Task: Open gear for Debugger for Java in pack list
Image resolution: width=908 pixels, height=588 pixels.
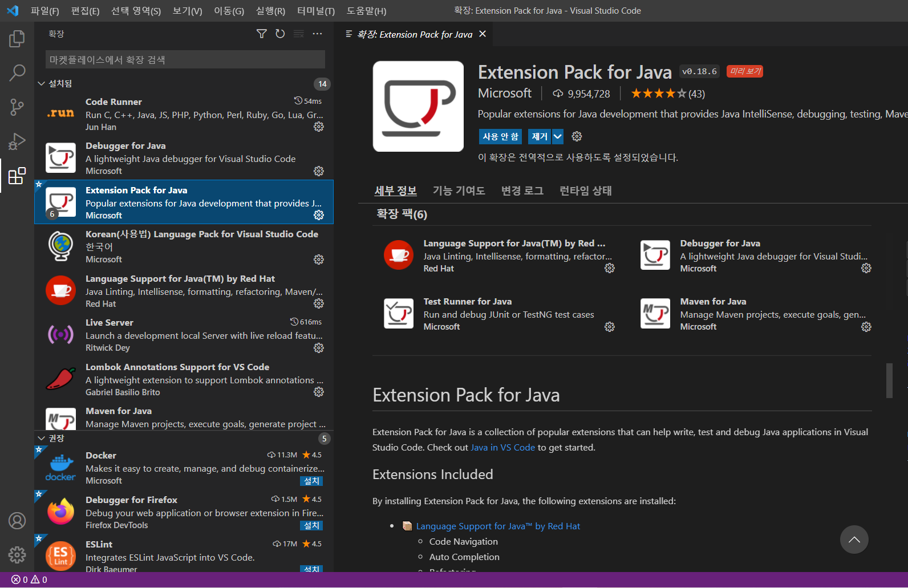Action: (x=866, y=268)
